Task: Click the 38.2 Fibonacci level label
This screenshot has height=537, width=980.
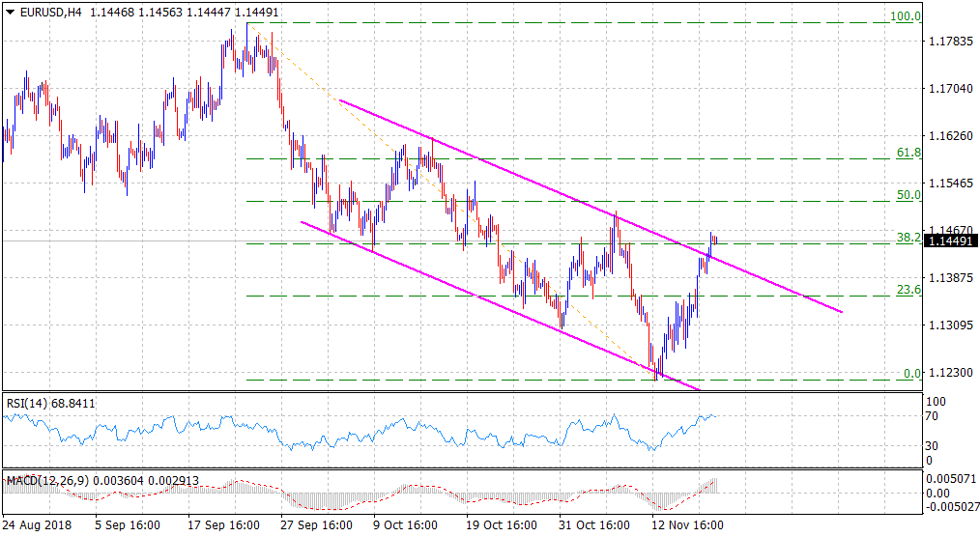Action: click(x=908, y=238)
